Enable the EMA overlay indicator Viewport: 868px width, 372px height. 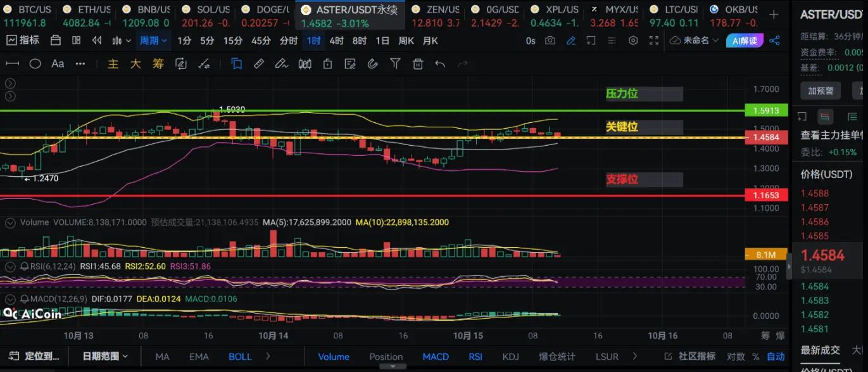pos(199,356)
